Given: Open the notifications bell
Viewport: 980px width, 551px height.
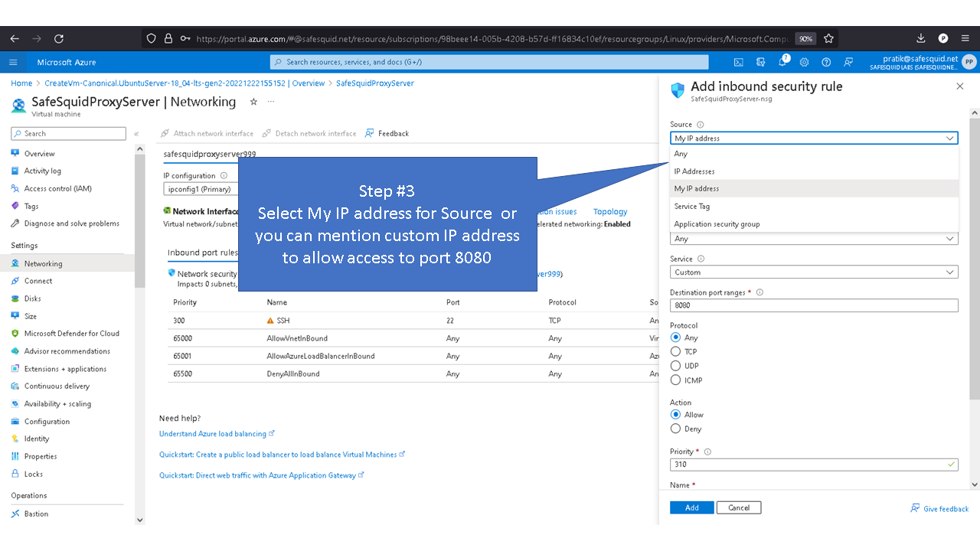Looking at the screenshot, I should 782,62.
